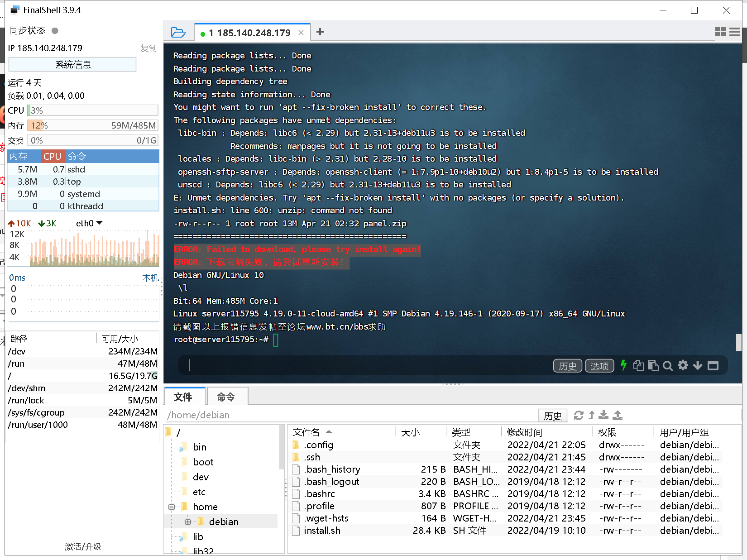Image resolution: width=747 pixels, height=560 pixels.
Task: Go to parent directory arrow
Action: coord(591,415)
